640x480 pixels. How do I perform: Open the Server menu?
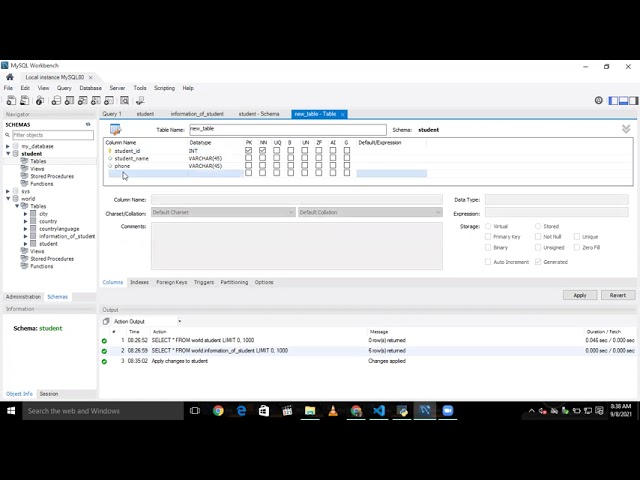click(117, 88)
